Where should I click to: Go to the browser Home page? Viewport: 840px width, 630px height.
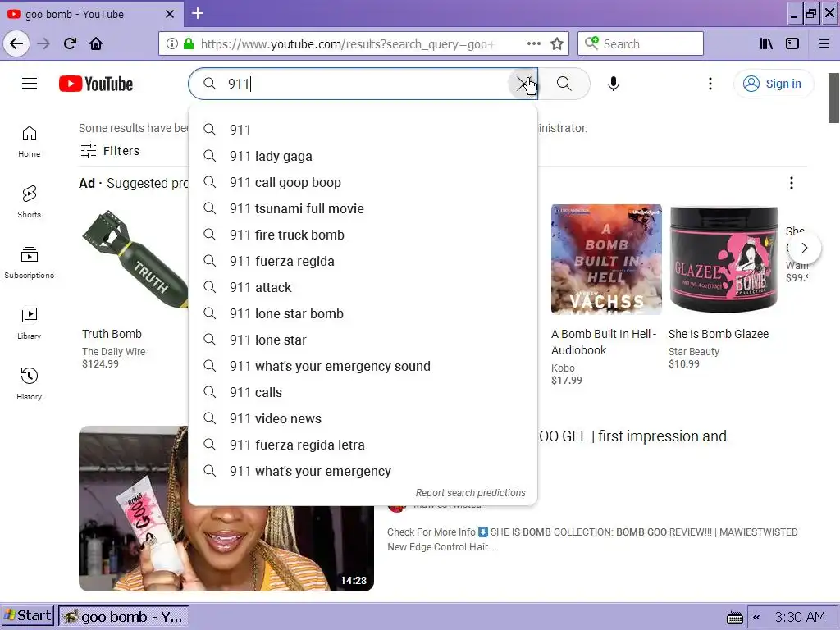[x=96, y=43]
